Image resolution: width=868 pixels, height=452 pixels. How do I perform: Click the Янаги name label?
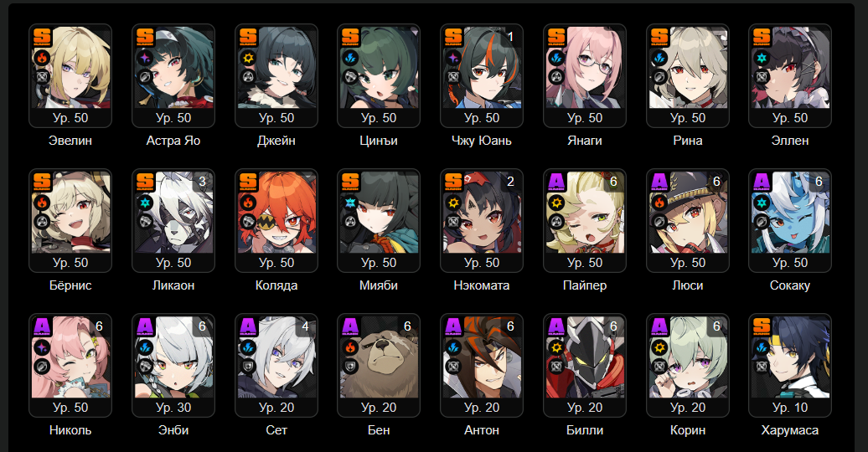(x=585, y=141)
